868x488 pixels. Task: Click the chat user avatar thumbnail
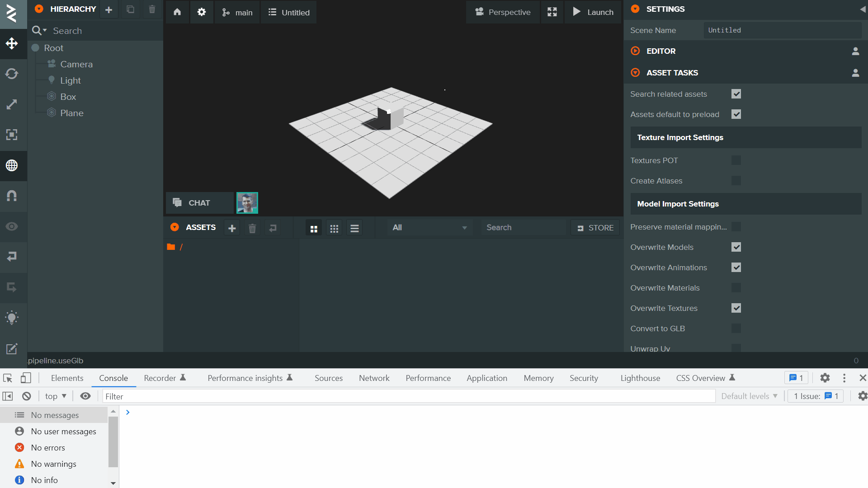click(247, 202)
